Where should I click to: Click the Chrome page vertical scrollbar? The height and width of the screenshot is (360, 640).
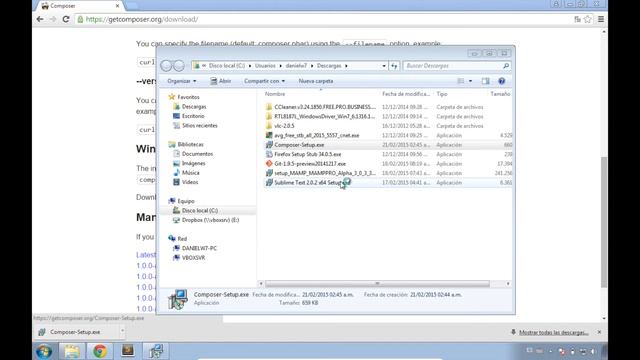(x=604, y=222)
